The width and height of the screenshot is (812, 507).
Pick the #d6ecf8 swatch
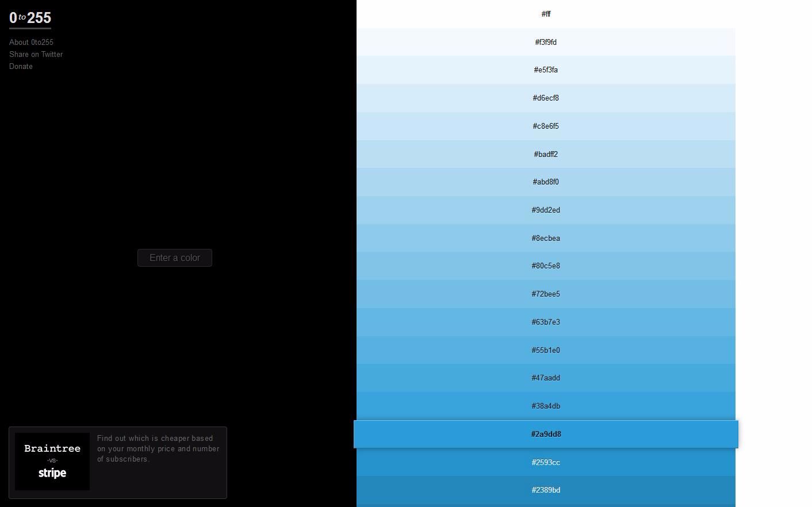coord(546,98)
